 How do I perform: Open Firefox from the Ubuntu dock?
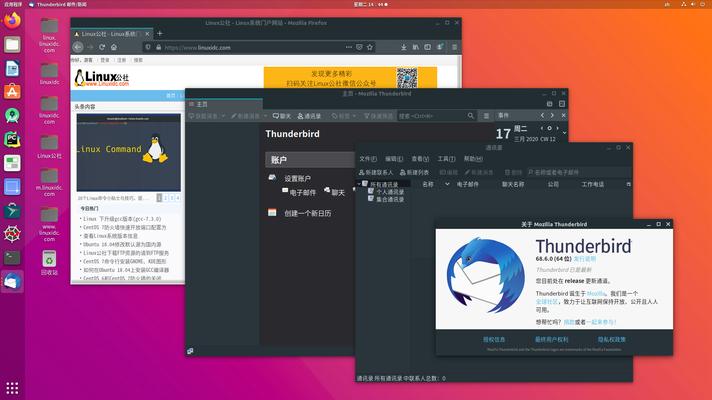[12, 20]
